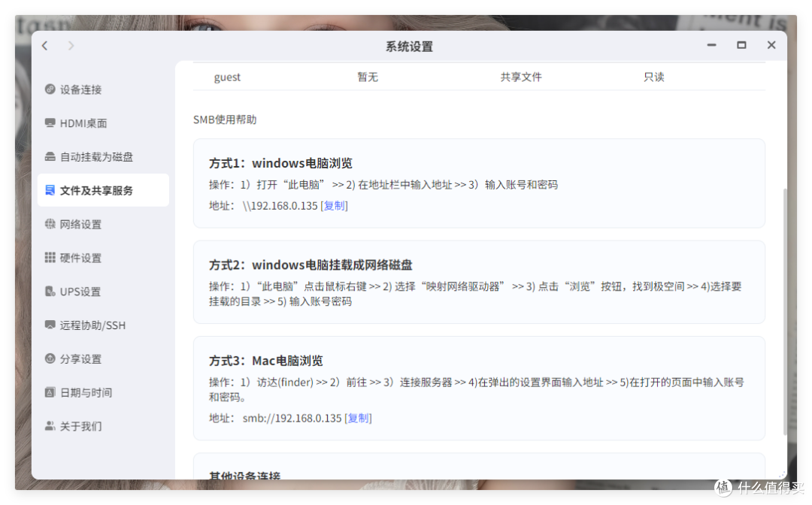The image size is (812, 505).
Task: Click the 网络设置 globe icon
Action: tap(50, 223)
